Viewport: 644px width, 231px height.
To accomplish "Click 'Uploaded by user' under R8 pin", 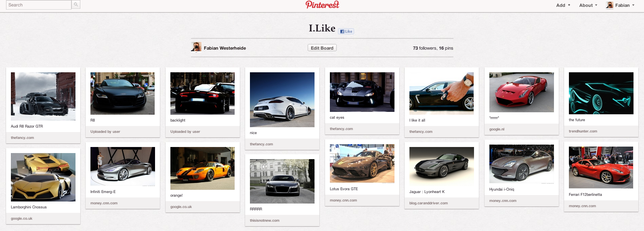I will (105, 132).
